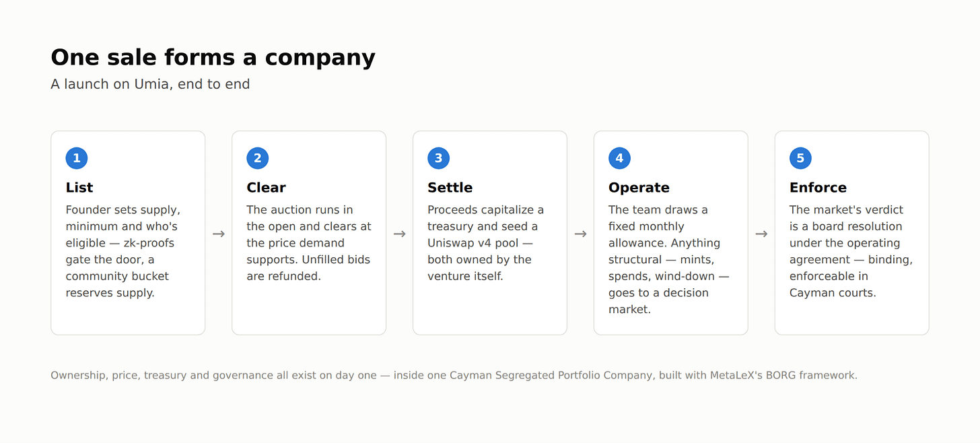This screenshot has height=443, width=980.
Task: Select the blue step 4 badge
Action: [x=620, y=158]
